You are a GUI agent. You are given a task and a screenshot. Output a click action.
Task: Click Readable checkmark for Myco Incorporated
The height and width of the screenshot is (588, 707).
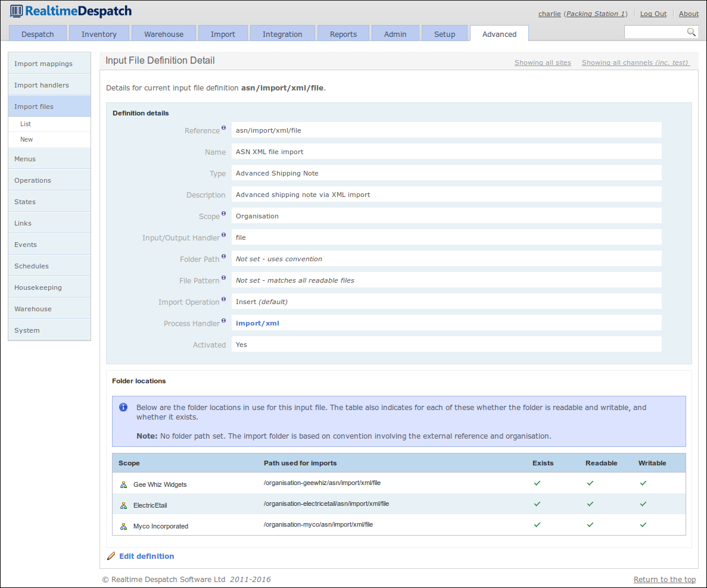click(x=590, y=524)
